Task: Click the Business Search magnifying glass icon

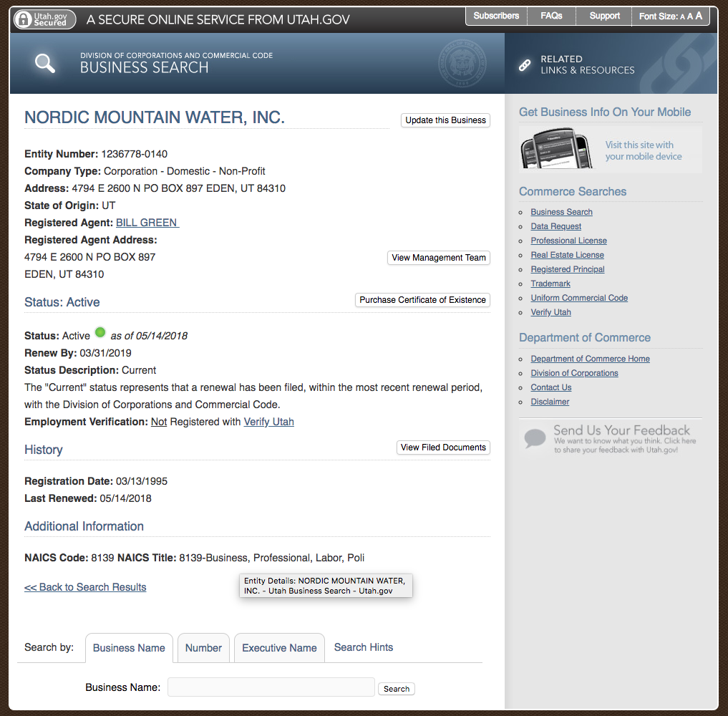Action: coord(45,63)
